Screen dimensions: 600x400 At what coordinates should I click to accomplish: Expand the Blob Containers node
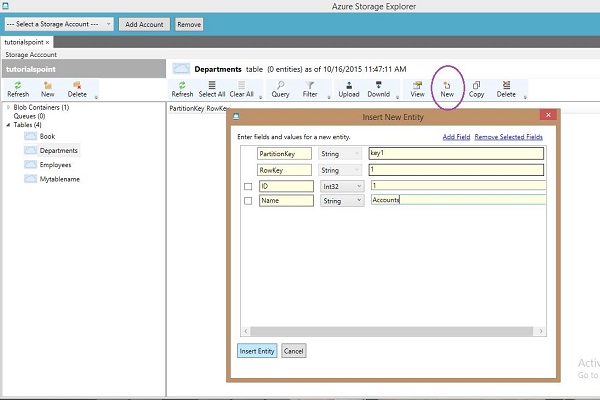pyautogui.click(x=8, y=107)
